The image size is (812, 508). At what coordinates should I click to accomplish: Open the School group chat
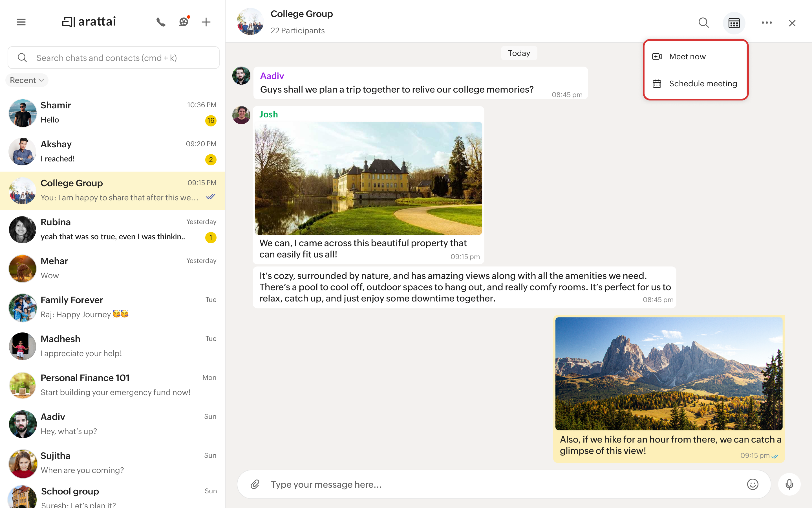112,496
